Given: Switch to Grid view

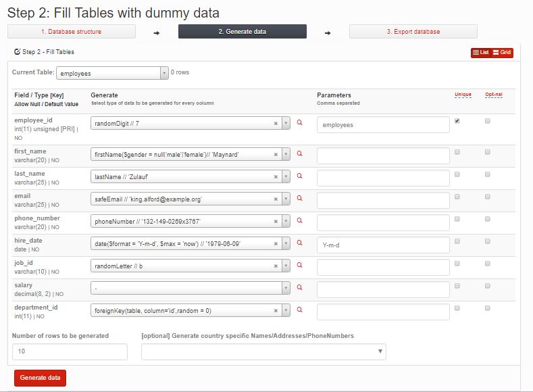Looking at the screenshot, I should point(502,52).
